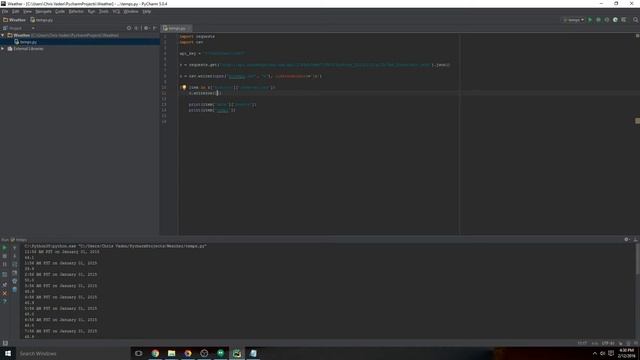The width and height of the screenshot is (640, 360).
Task: Clear console with the trash icon
Action: coord(15,289)
